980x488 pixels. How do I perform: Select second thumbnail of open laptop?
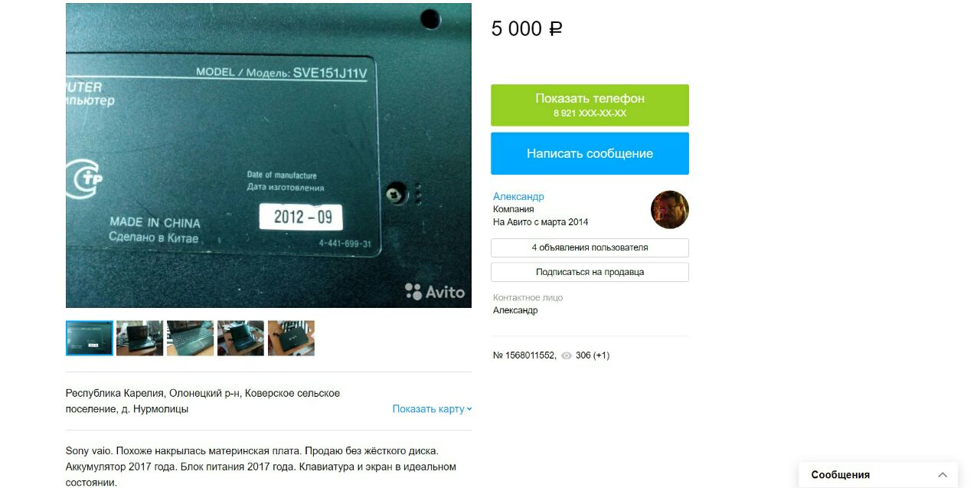point(139,338)
